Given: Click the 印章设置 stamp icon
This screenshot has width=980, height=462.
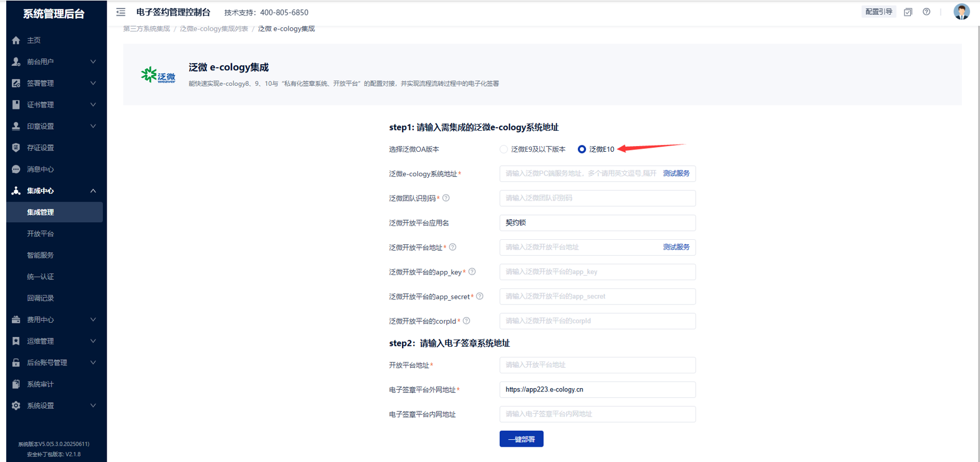Looking at the screenshot, I should pos(16,126).
